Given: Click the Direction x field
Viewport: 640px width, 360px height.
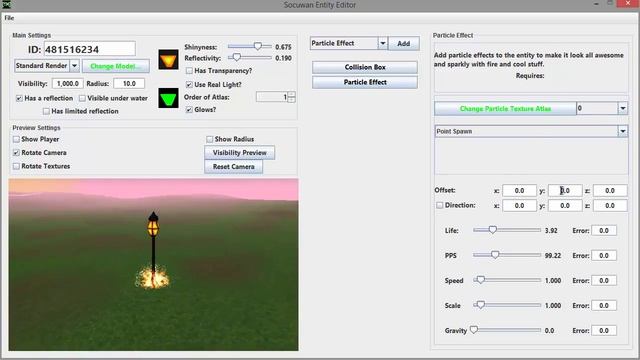Looking at the screenshot, I should click(519, 206).
